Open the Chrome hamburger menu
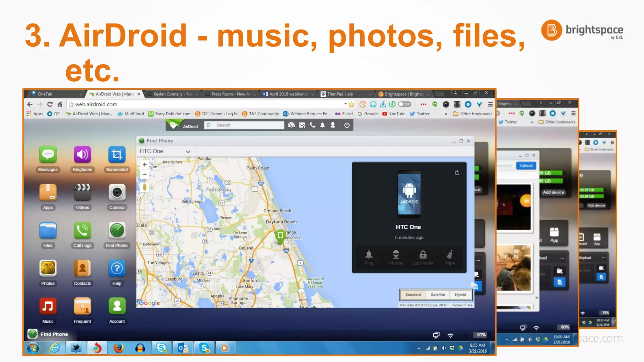The width and height of the screenshot is (644, 362). coord(490,104)
